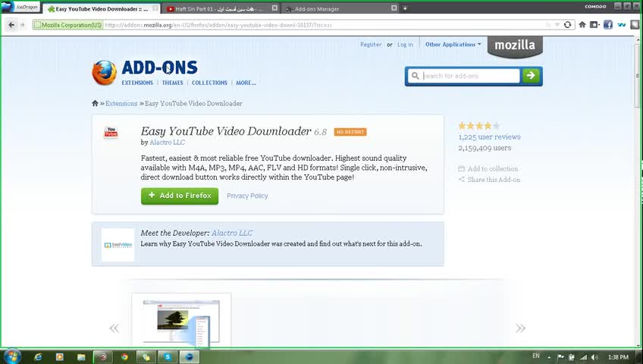Open the browser home page icon
This screenshot has width=643, height=364.
[x=582, y=25]
